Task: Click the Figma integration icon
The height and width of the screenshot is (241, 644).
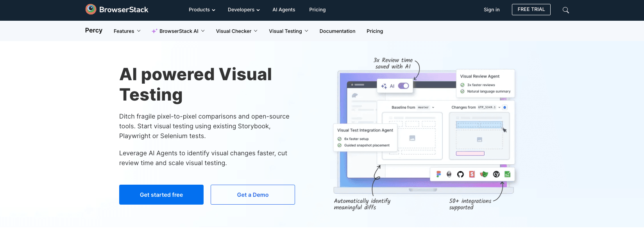Action: [x=438, y=174]
